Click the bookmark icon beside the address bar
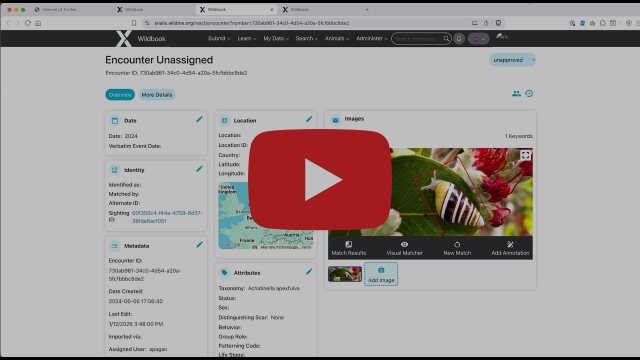 click(134, 23)
